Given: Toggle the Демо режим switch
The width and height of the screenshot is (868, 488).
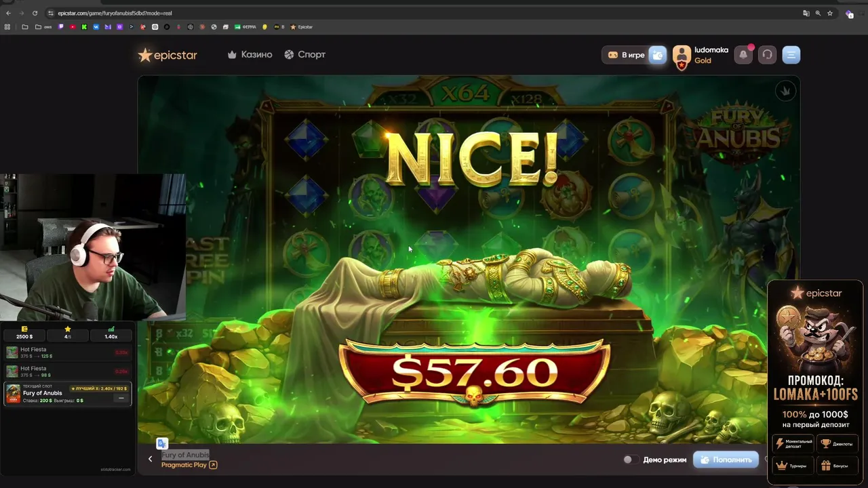Looking at the screenshot, I should pos(630,460).
